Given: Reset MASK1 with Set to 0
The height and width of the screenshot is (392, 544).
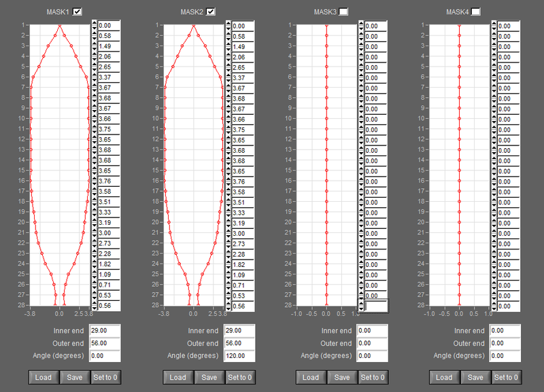Looking at the screenshot, I should [105, 378].
